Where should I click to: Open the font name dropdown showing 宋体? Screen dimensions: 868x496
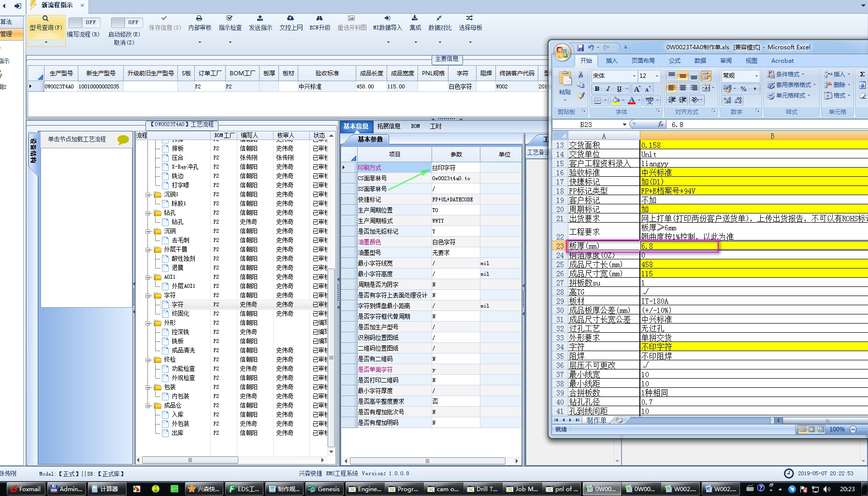(634, 76)
